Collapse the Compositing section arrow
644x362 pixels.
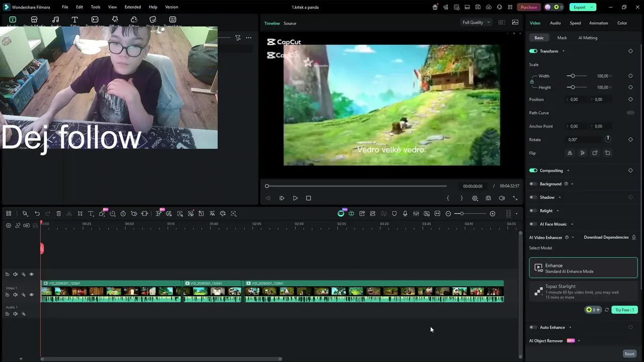pos(568,170)
